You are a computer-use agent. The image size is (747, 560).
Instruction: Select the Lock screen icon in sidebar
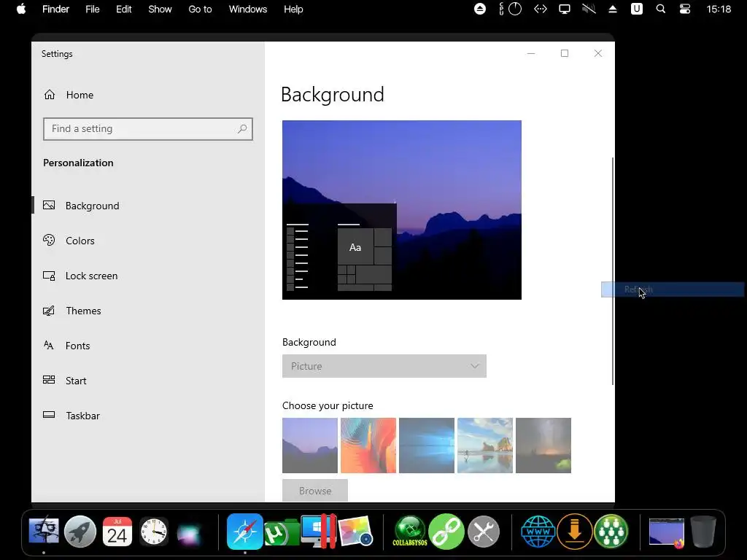pyautogui.click(x=49, y=276)
